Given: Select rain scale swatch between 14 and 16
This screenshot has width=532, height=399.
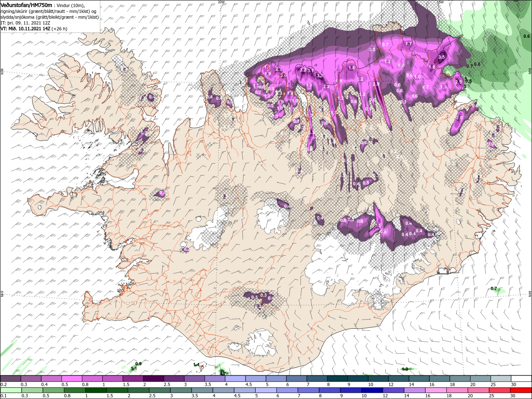Looking at the screenshot, I should (414, 390).
